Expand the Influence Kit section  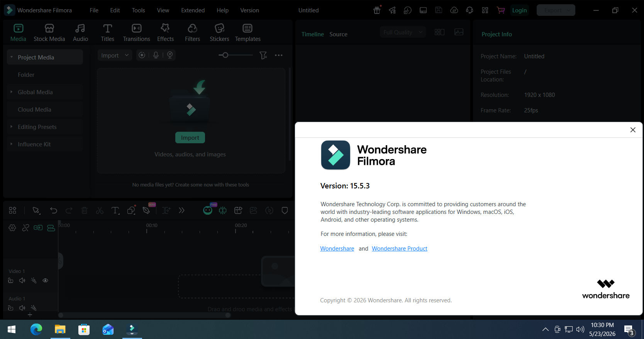(12, 144)
